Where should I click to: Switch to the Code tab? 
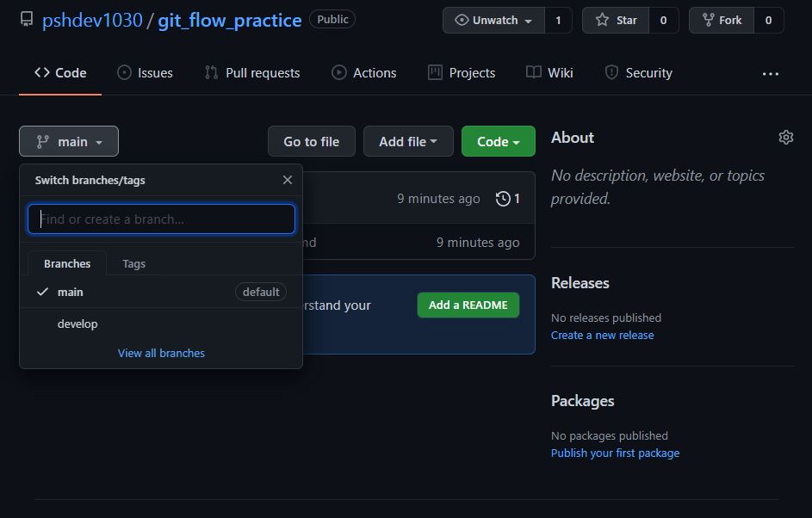point(60,73)
